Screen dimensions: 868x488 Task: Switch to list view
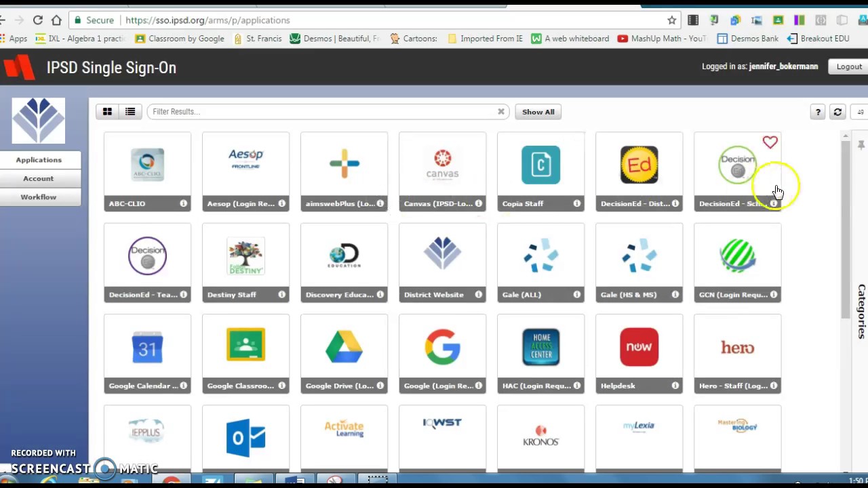pyautogui.click(x=130, y=112)
